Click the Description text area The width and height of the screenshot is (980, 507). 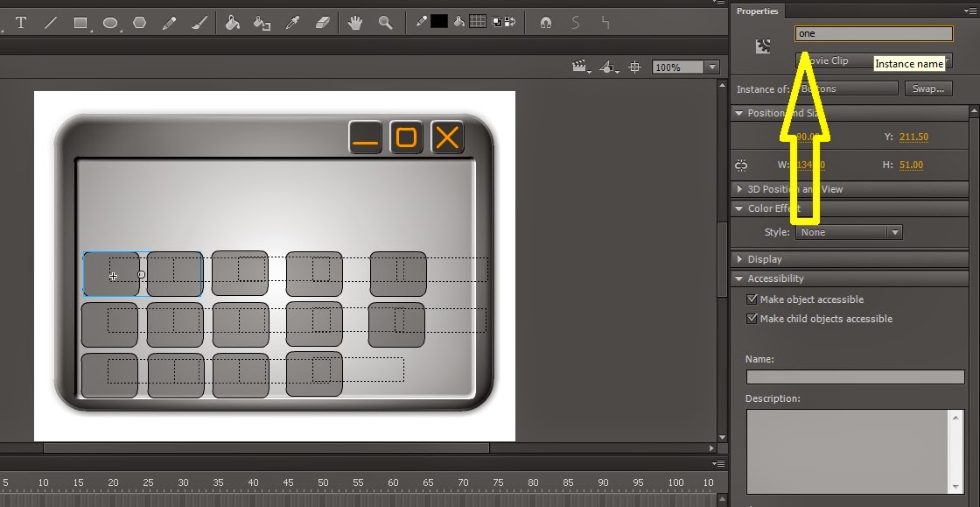tap(848, 452)
